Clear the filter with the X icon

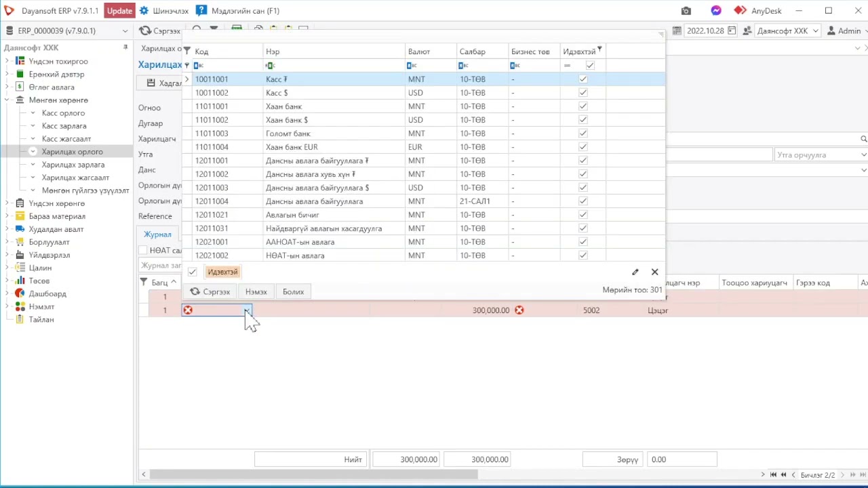(654, 272)
